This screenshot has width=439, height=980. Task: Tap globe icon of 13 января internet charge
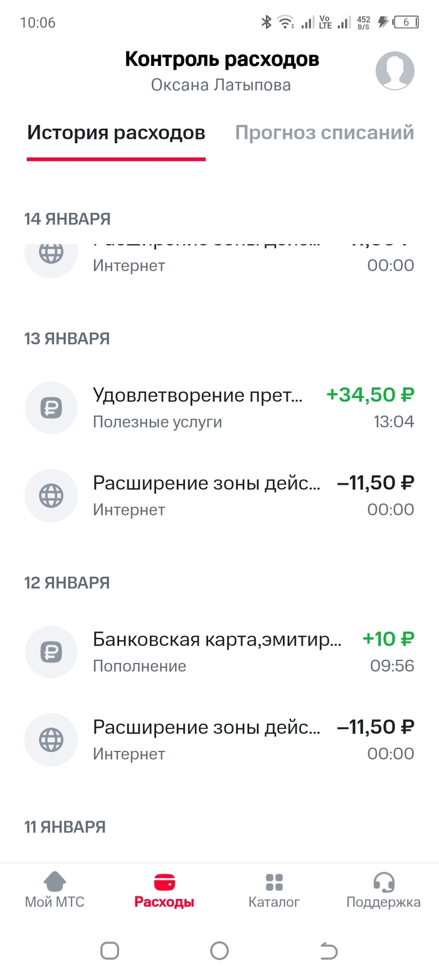[51, 495]
